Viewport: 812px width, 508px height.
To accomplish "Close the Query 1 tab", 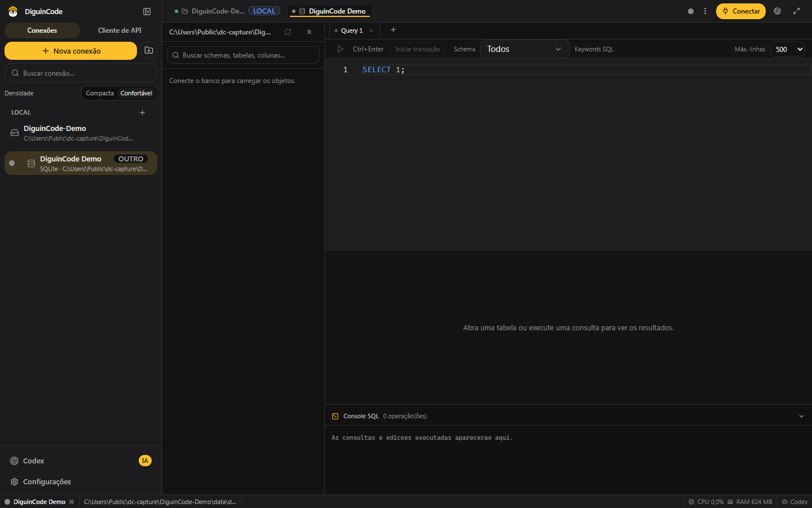I will tap(371, 30).
